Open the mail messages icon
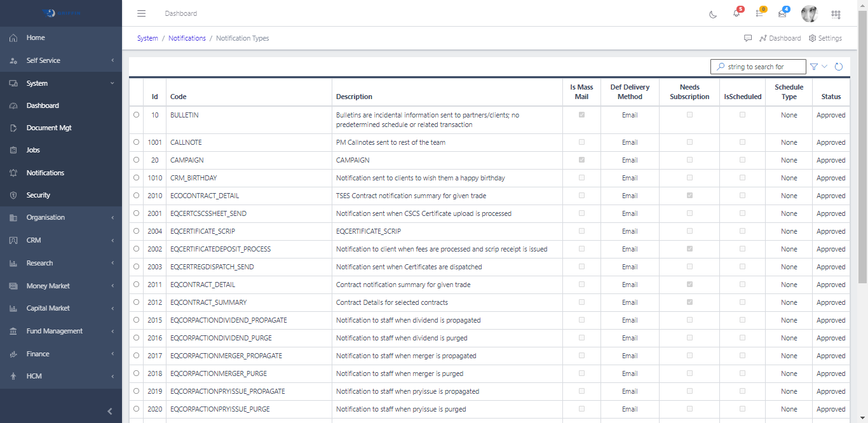The height and width of the screenshot is (423, 868). [x=782, y=14]
